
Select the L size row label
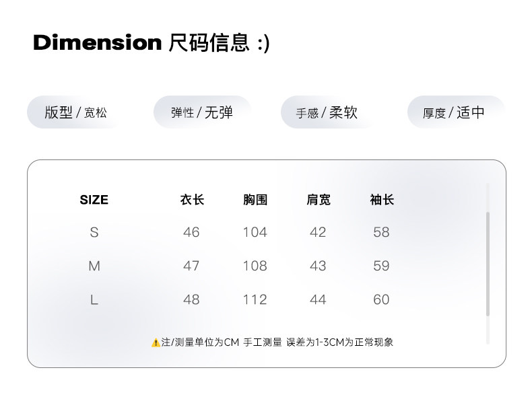coord(94,299)
